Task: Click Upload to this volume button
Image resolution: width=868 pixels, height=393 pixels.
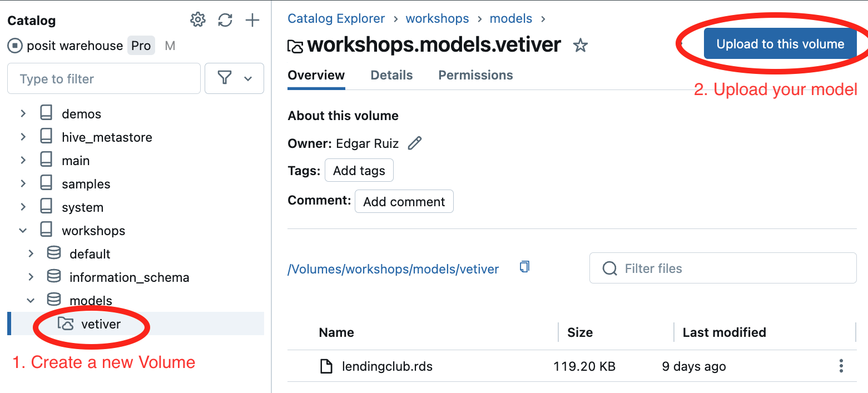Action: (780, 44)
